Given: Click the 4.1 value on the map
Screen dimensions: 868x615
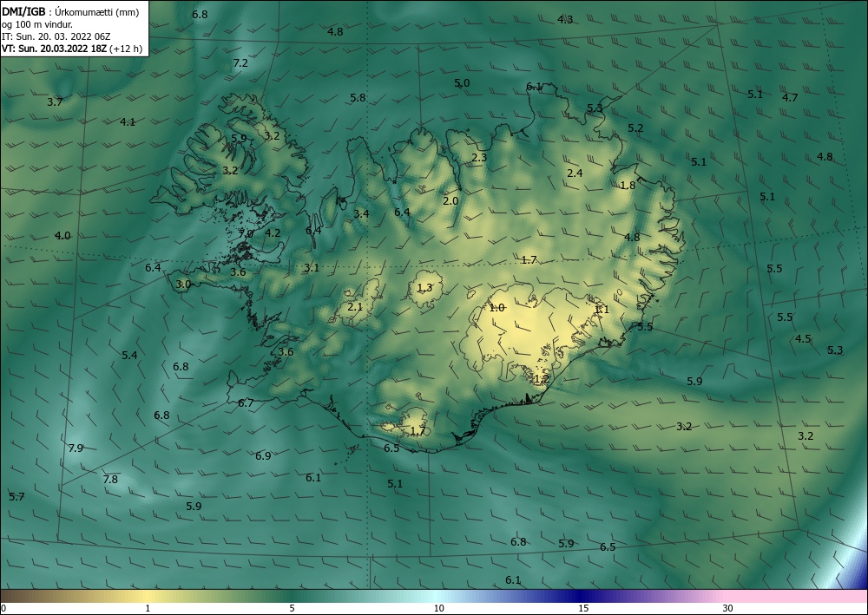Looking at the screenshot, I should pyautogui.click(x=128, y=122).
